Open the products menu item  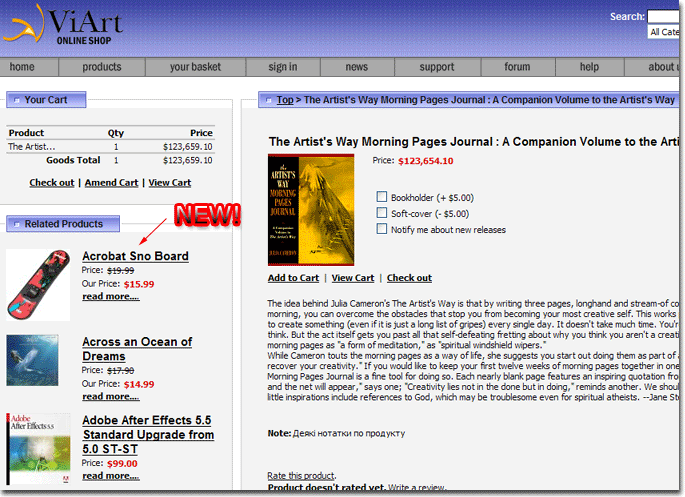point(102,67)
